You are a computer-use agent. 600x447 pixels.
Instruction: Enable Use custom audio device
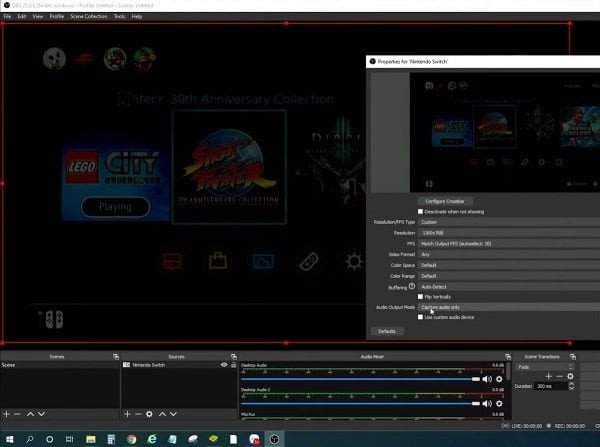tap(421, 317)
